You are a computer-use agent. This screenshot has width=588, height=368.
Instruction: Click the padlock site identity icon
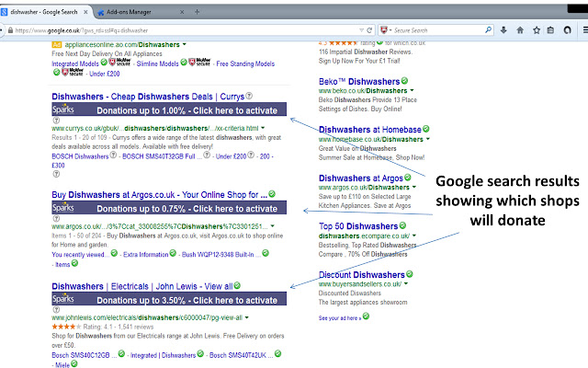click(x=10, y=30)
